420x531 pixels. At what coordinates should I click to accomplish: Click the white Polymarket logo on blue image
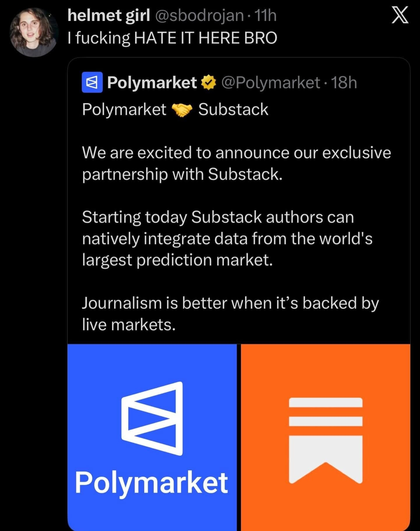pos(152,418)
